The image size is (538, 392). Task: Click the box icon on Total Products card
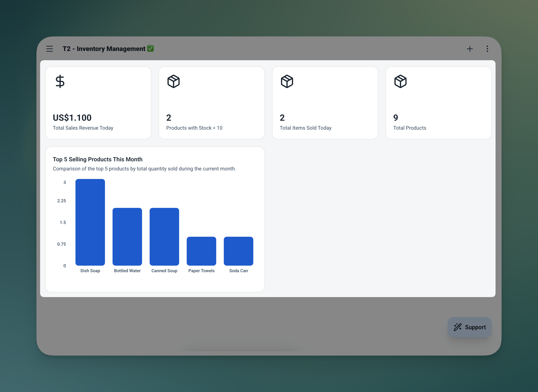pos(400,82)
